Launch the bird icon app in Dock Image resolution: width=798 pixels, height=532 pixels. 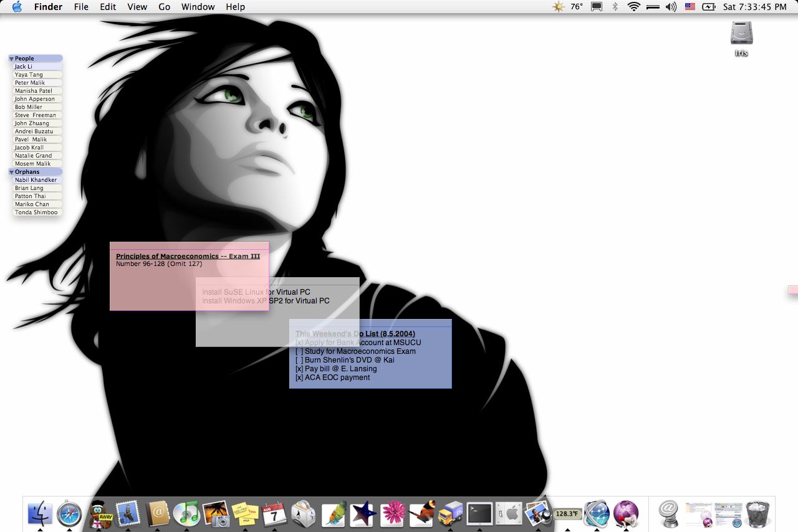[421, 514]
